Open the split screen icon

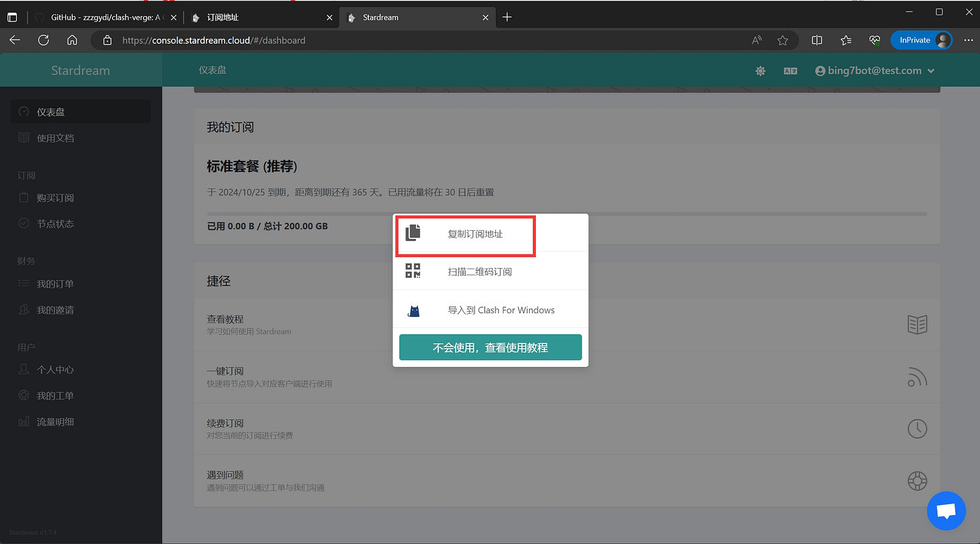pyautogui.click(x=817, y=40)
